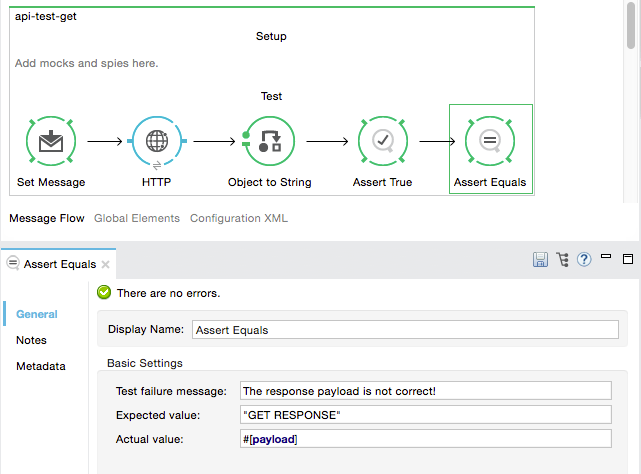This screenshot has width=641, height=474.
Task: Click the Display Name input field
Action: pyautogui.click(x=404, y=330)
